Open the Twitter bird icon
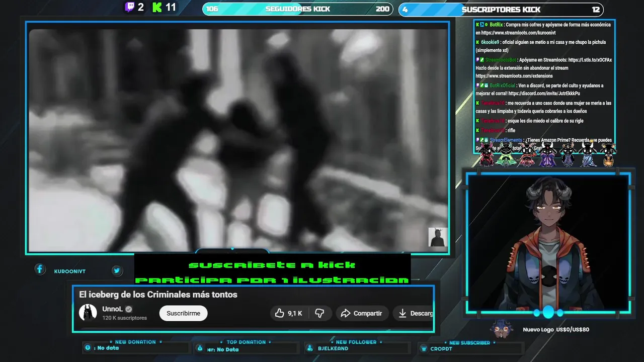This screenshot has height=362, width=644. [117, 270]
